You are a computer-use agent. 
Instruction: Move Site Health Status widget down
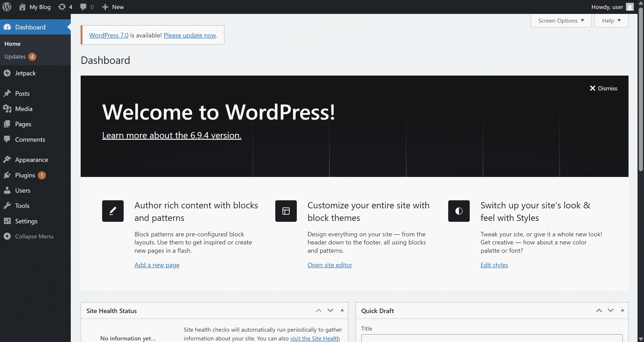[x=330, y=310]
